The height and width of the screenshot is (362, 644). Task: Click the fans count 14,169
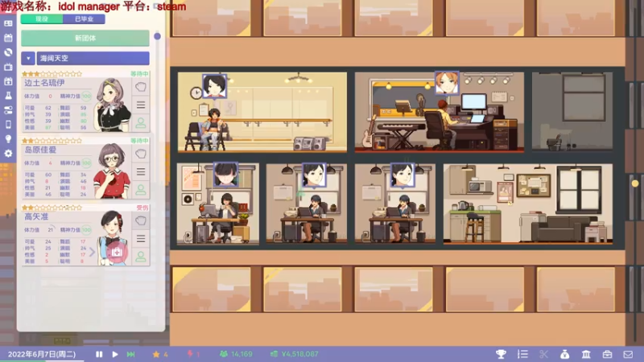point(237,354)
